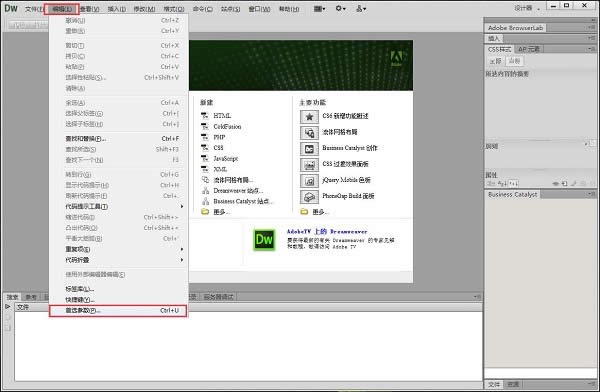
Task: Open the site management icon in menu bar
Action: [361, 8]
